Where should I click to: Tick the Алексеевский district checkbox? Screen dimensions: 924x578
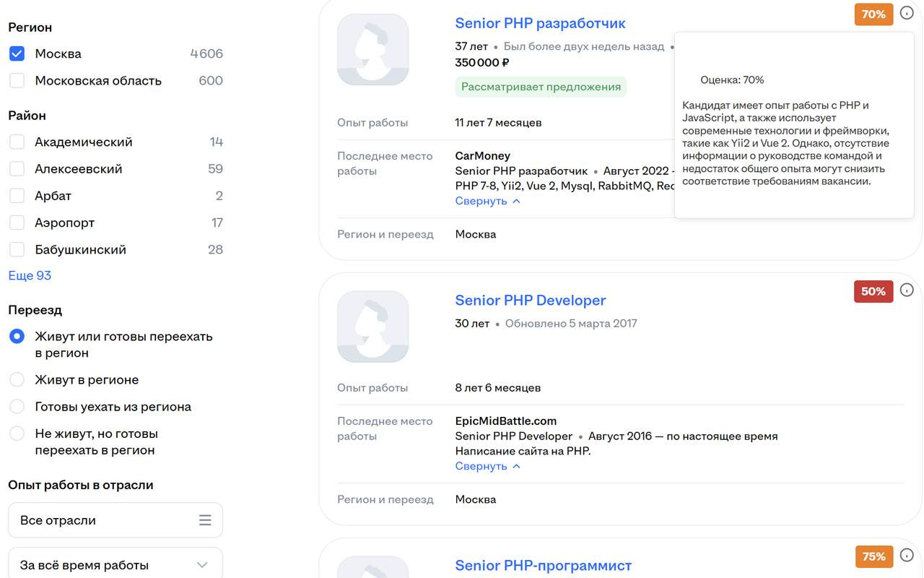click(x=17, y=168)
